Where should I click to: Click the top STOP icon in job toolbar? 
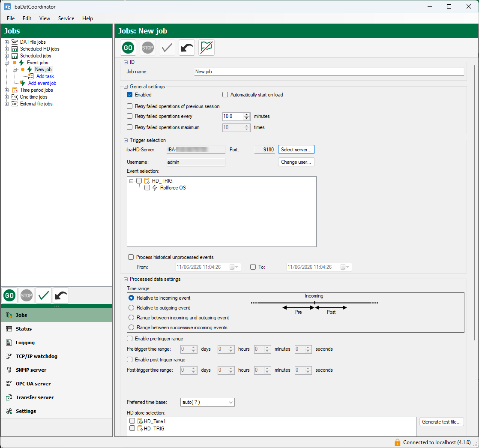click(x=147, y=48)
